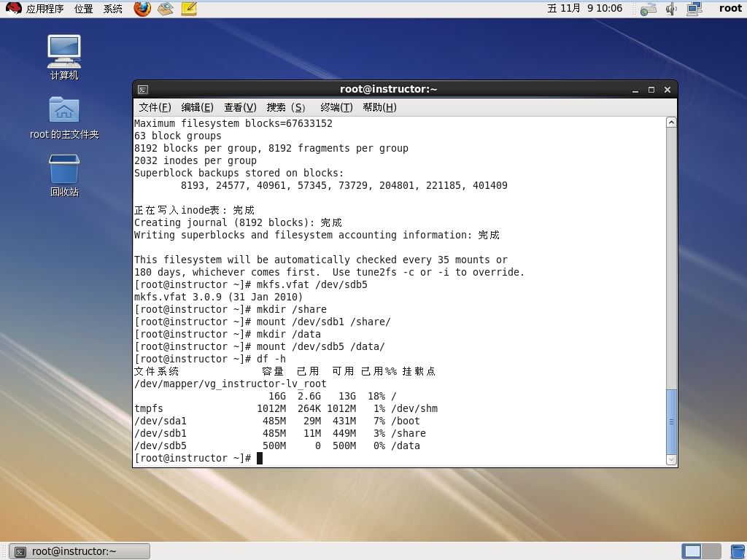Open the terminal window menu icon
The image size is (747, 560).
point(143,90)
